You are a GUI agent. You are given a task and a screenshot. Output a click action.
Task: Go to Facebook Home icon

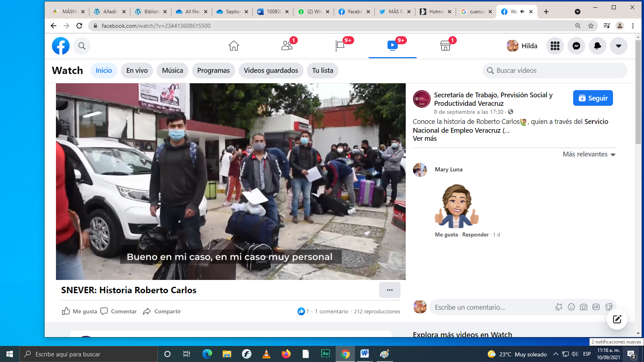[234, 46]
